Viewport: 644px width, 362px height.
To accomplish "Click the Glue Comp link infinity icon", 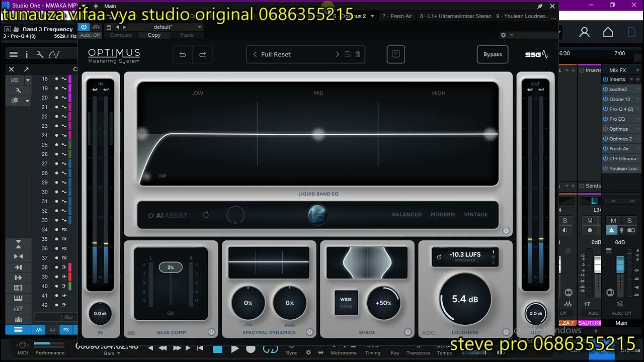I will 131,333.
